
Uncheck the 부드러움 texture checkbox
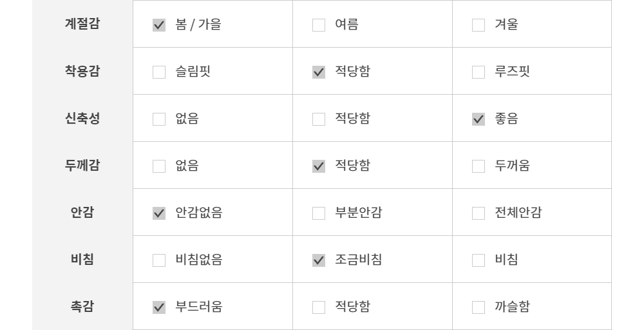(x=159, y=307)
